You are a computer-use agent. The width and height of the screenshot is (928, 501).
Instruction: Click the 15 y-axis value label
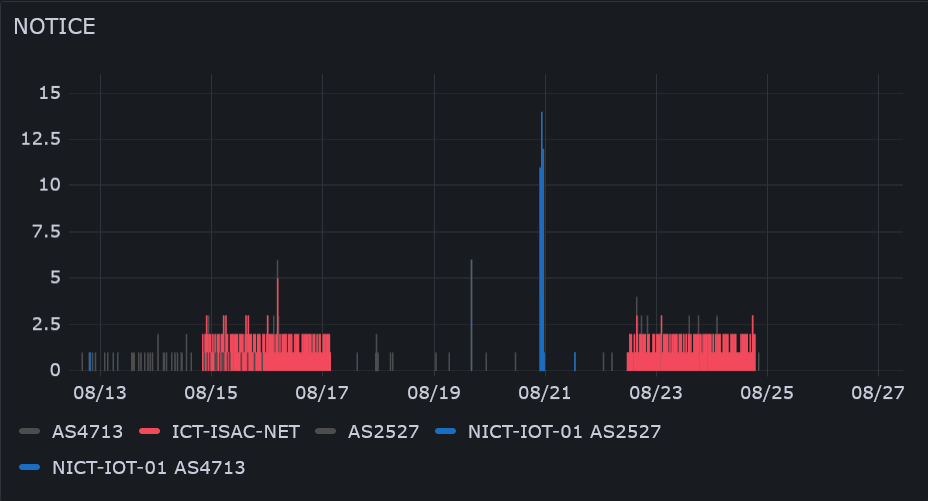(x=50, y=93)
